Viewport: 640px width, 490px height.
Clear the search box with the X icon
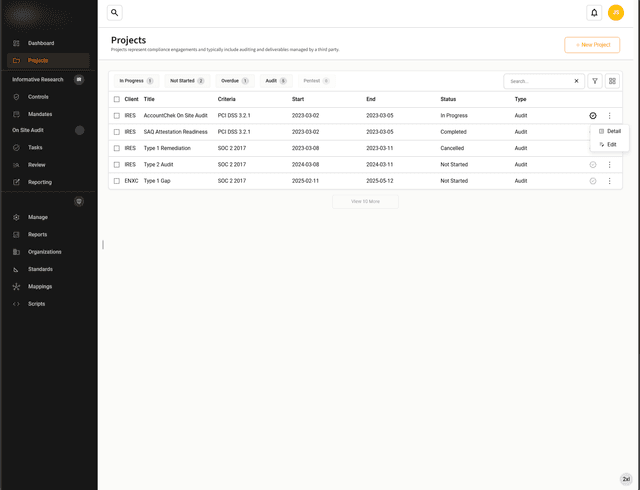(576, 81)
